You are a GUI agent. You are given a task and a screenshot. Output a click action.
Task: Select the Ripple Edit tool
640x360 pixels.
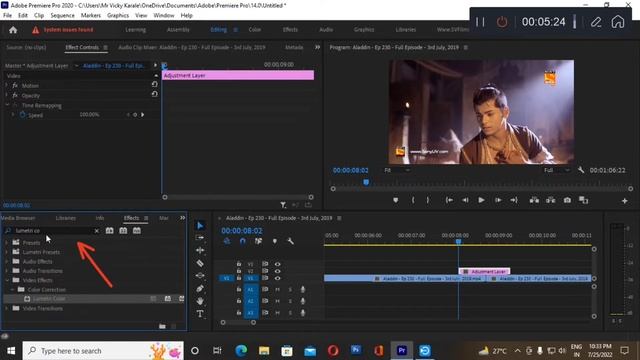click(x=200, y=250)
